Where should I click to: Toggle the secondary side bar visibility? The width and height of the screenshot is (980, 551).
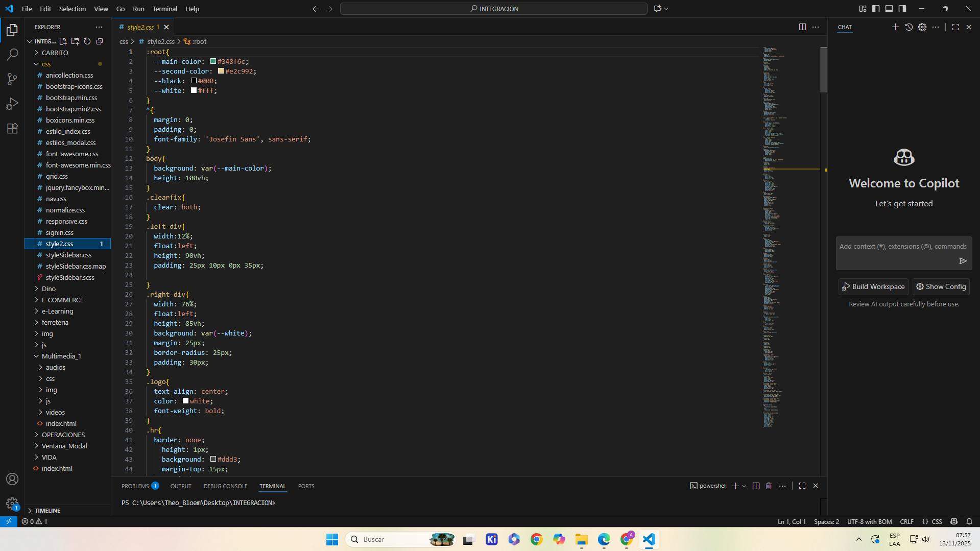pyautogui.click(x=902, y=9)
